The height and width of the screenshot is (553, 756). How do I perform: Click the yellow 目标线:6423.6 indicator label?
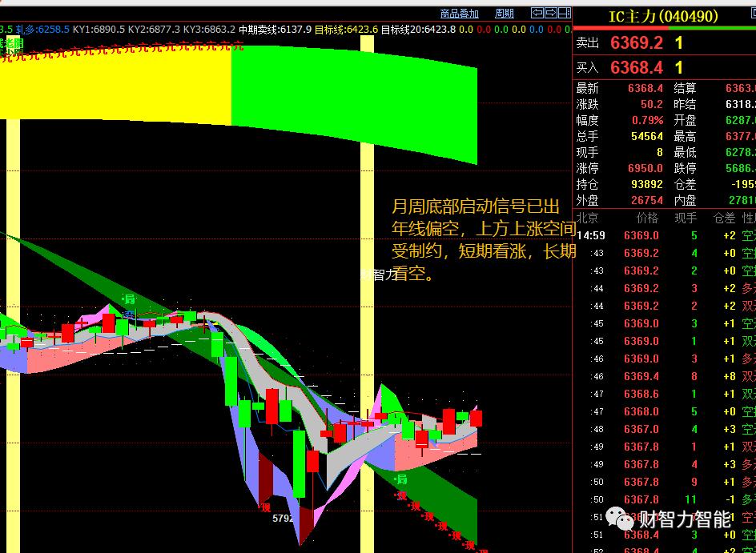pos(346,30)
